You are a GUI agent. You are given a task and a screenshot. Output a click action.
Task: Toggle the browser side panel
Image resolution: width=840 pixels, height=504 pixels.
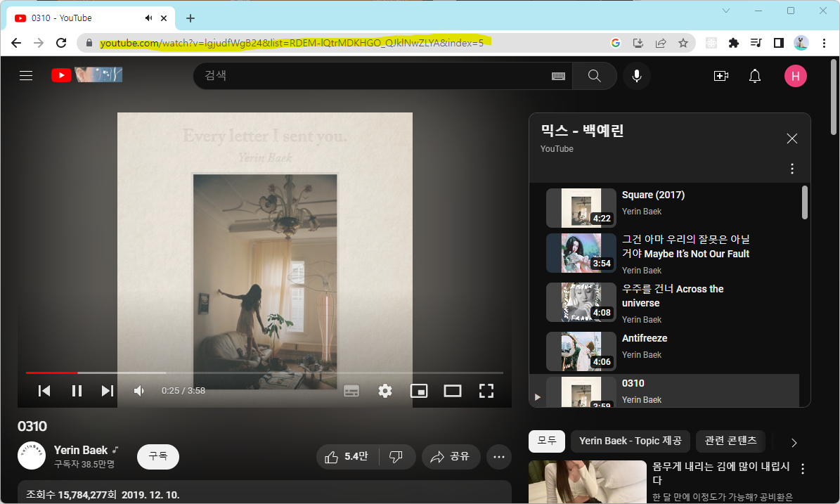pos(779,43)
